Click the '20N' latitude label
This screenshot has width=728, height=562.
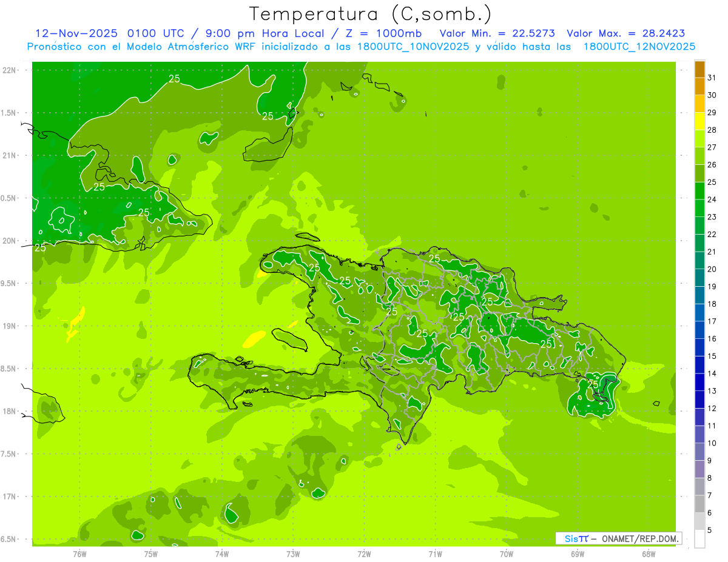(9, 241)
